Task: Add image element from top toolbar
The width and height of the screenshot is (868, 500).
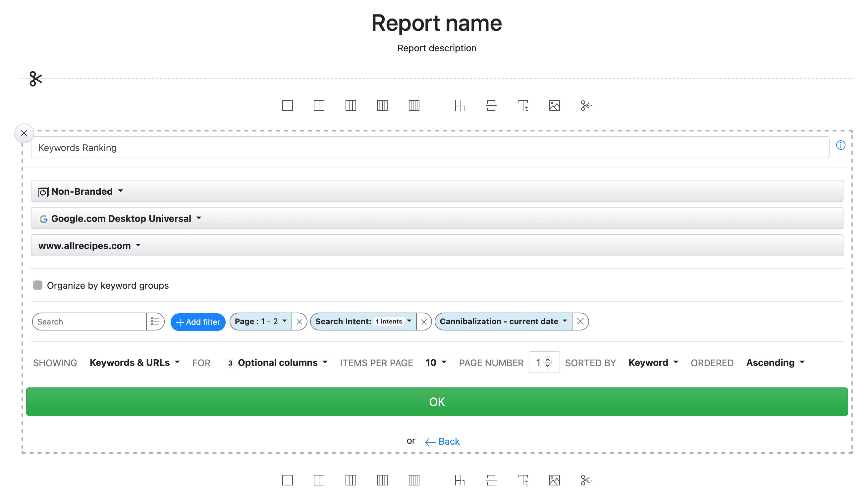Action: [554, 105]
